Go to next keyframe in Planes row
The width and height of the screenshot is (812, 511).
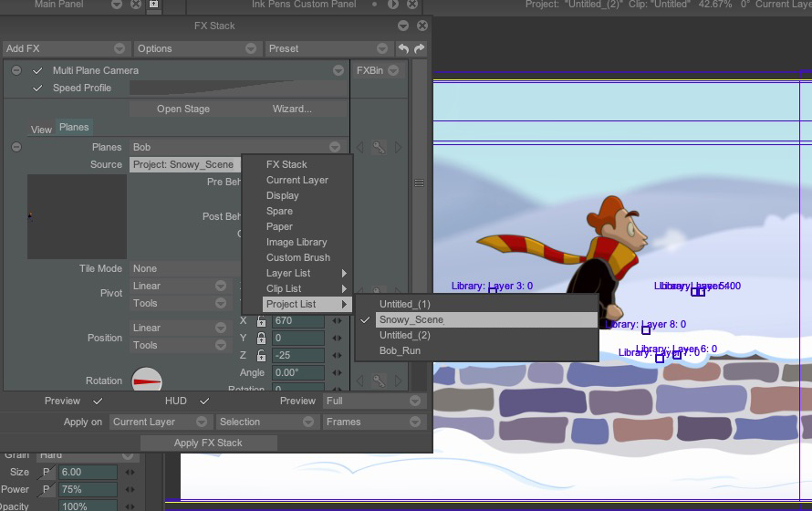(x=398, y=148)
